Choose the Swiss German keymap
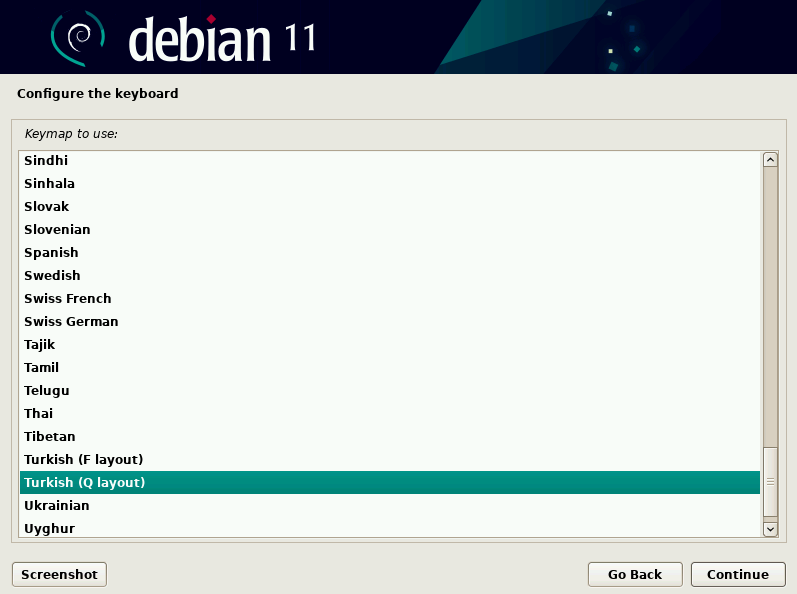Viewport: 797px width, 594px height. [71, 321]
